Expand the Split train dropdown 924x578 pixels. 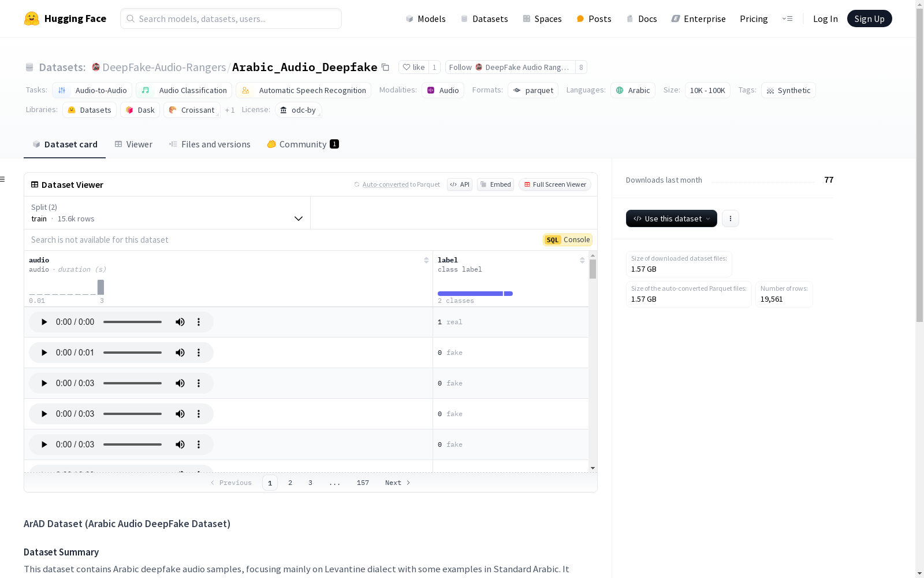click(x=167, y=213)
